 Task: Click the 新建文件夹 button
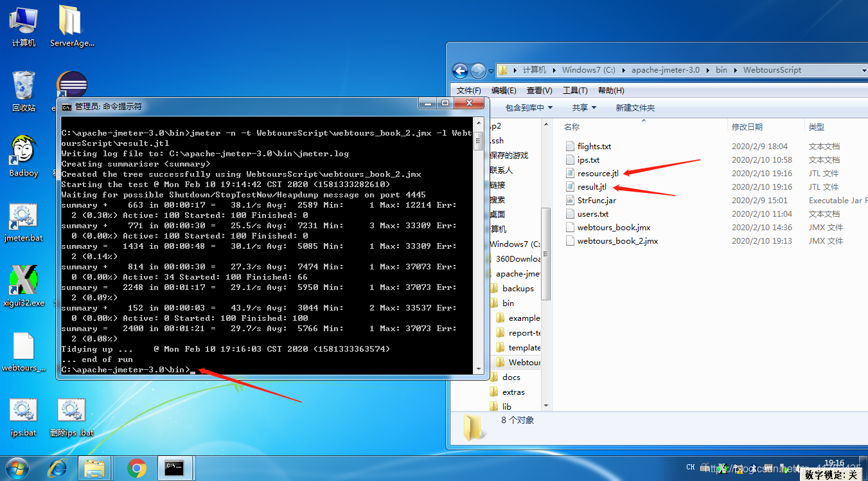(x=635, y=107)
